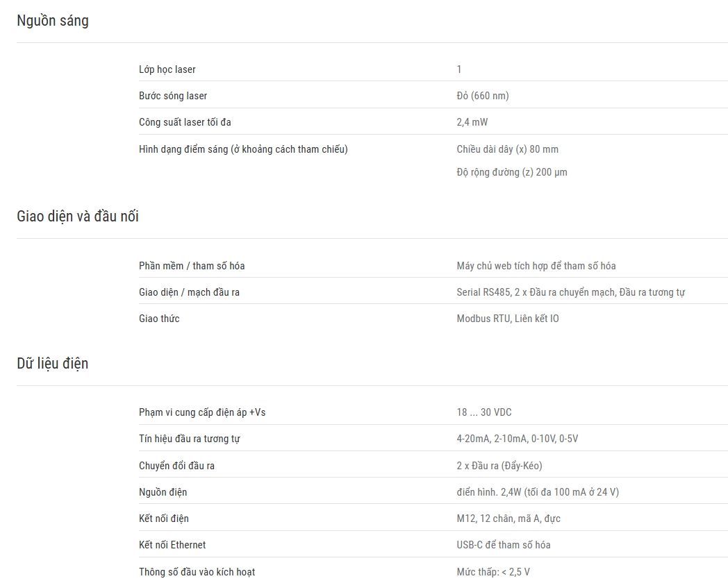Click 'Công suất laser tối đa' label
The width and height of the screenshot is (728, 581).
tap(185, 122)
